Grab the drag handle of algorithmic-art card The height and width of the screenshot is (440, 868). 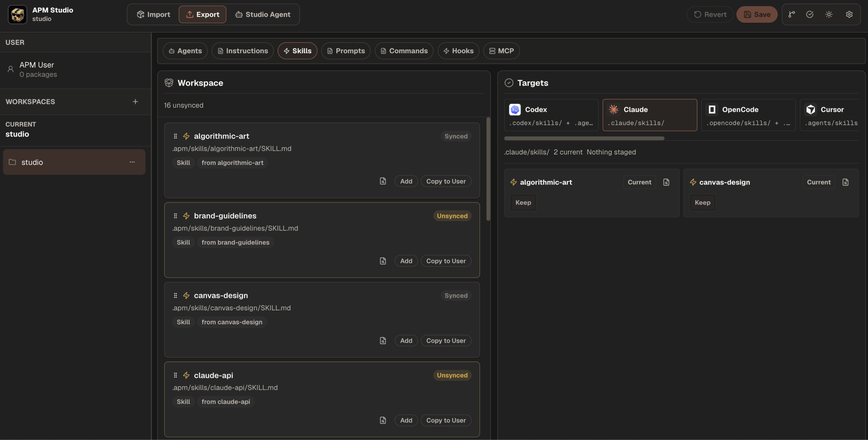pyautogui.click(x=175, y=136)
